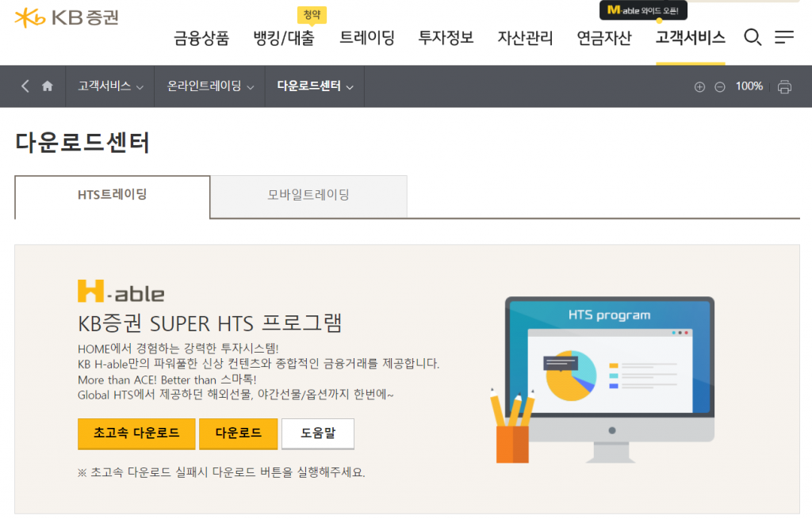
Task: Click the 'More than ACE! Better than 스마톡!' line
Action: tap(167, 380)
